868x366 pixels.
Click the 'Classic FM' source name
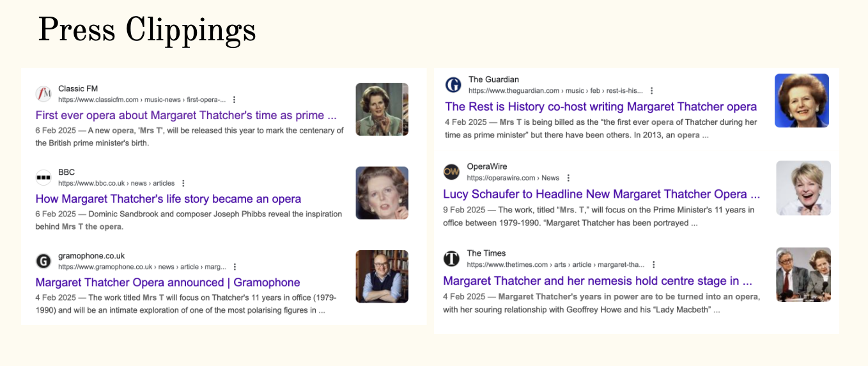pyautogui.click(x=78, y=88)
